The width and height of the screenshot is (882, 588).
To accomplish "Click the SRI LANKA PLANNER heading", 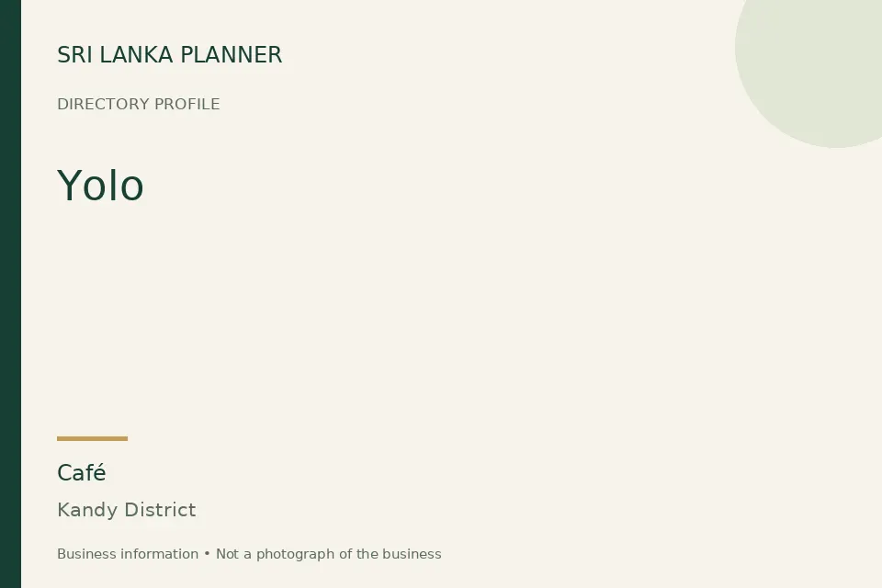I will pyautogui.click(x=169, y=55).
